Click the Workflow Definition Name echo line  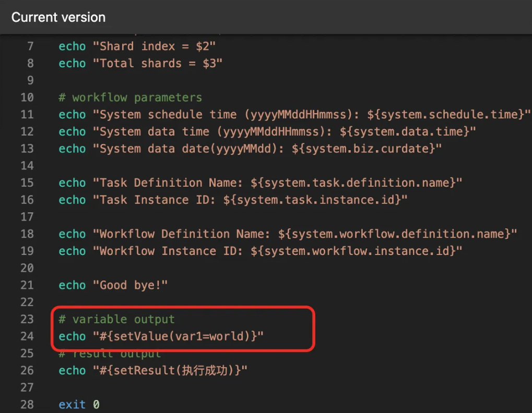coord(288,234)
